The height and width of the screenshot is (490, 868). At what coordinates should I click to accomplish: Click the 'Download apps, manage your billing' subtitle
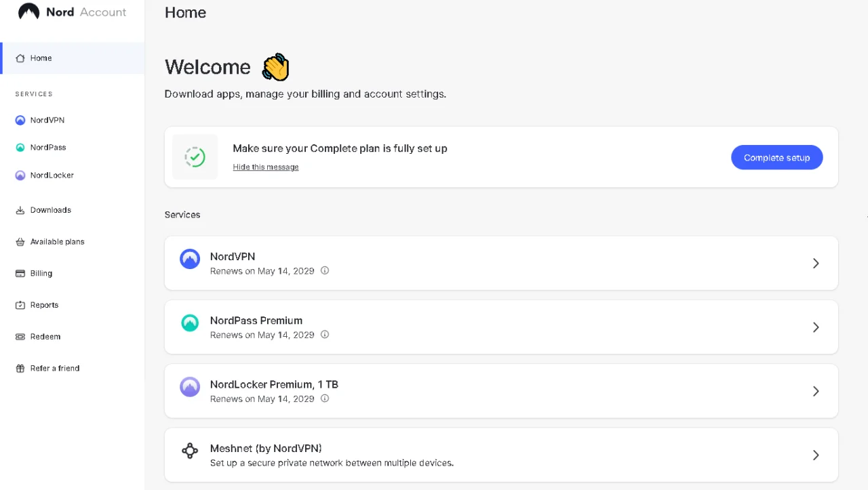305,94
